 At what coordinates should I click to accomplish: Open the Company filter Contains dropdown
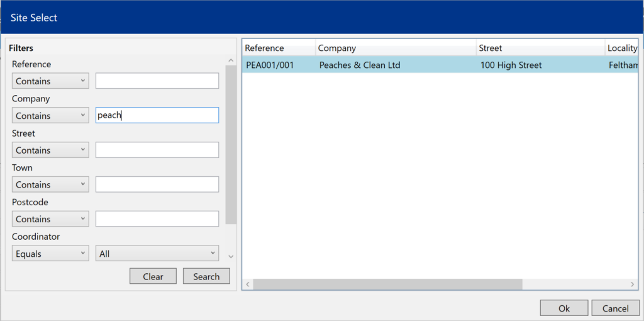click(x=50, y=116)
